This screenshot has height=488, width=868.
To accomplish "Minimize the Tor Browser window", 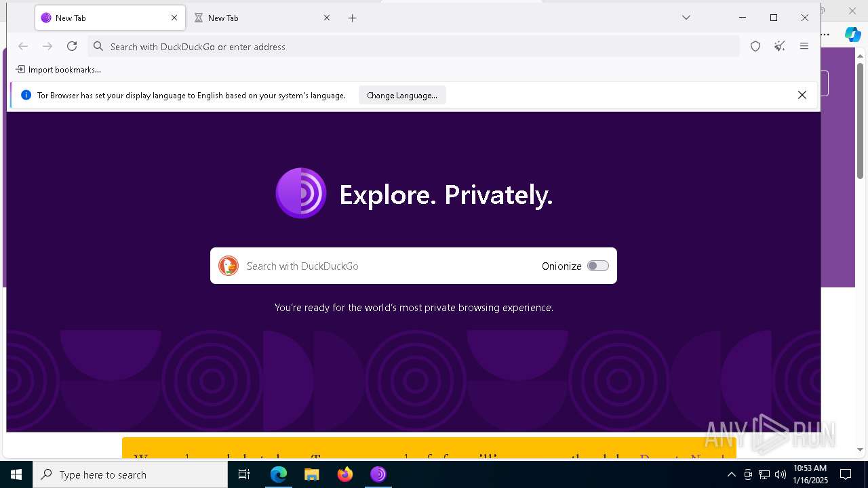I will (x=743, y=18).
